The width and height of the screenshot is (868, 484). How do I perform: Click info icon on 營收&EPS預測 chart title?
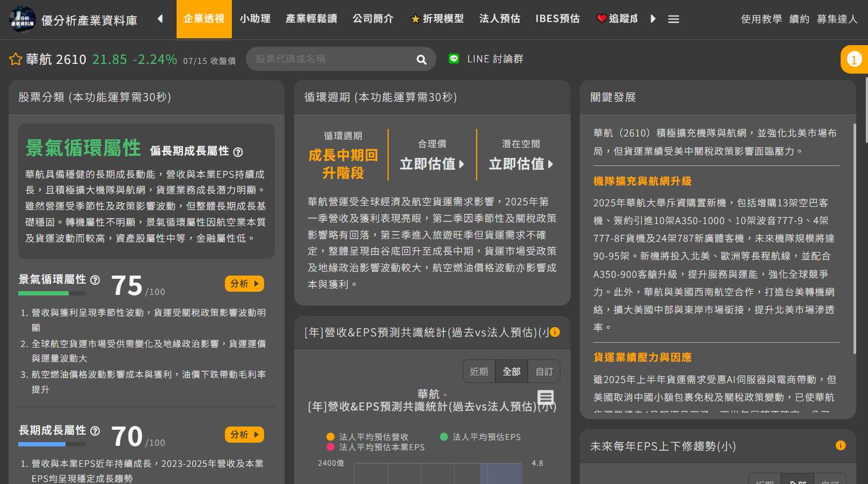(555, 332)
